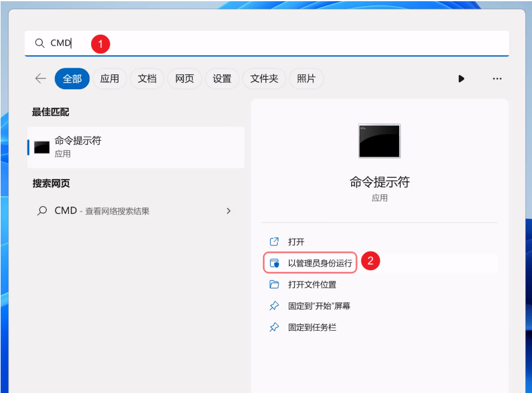The image size is (532, 393).
Task: Open the three-dots more options menu
Action: coord(497,78)
